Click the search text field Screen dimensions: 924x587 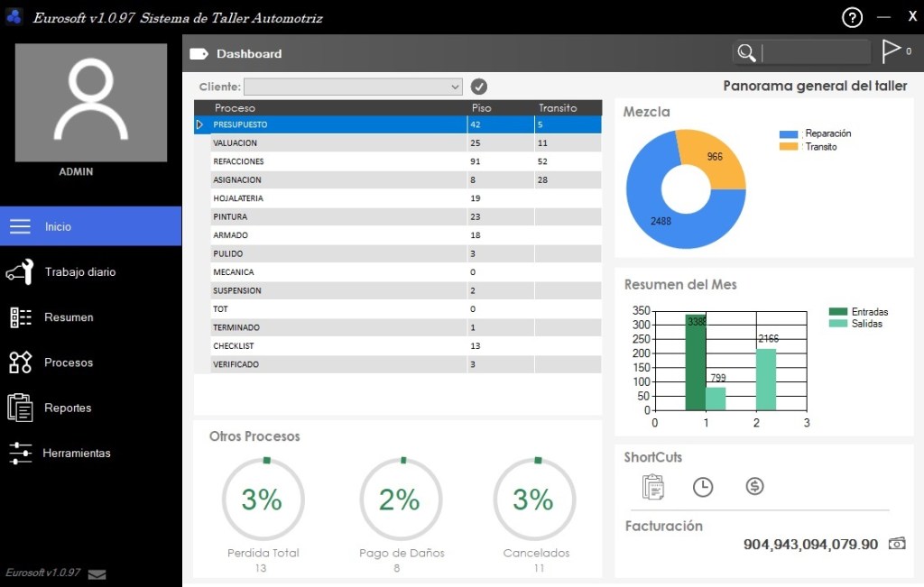coord(815,53)
